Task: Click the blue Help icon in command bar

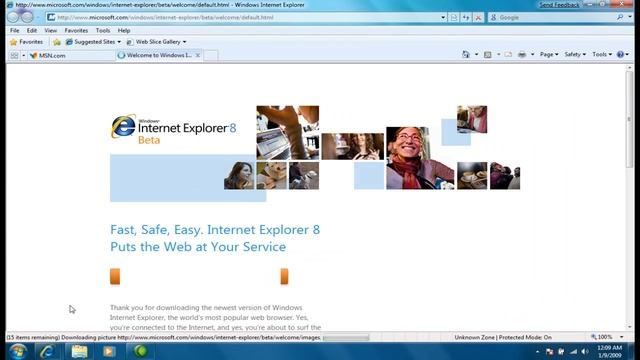Action: (x=620, y=54)
